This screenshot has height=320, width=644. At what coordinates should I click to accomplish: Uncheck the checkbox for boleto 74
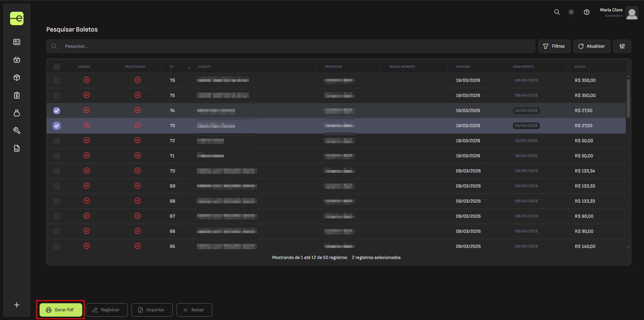click(x=57, y=111)
